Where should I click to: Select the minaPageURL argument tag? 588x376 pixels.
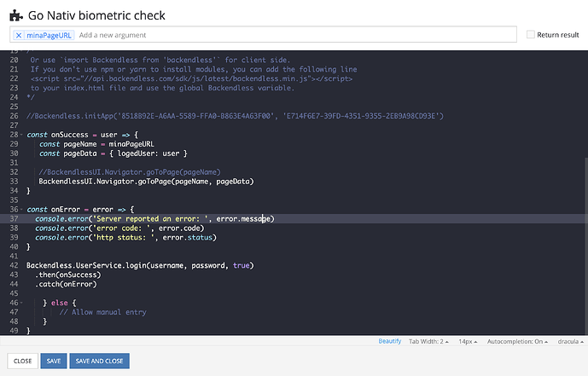(x=49, y=35)
